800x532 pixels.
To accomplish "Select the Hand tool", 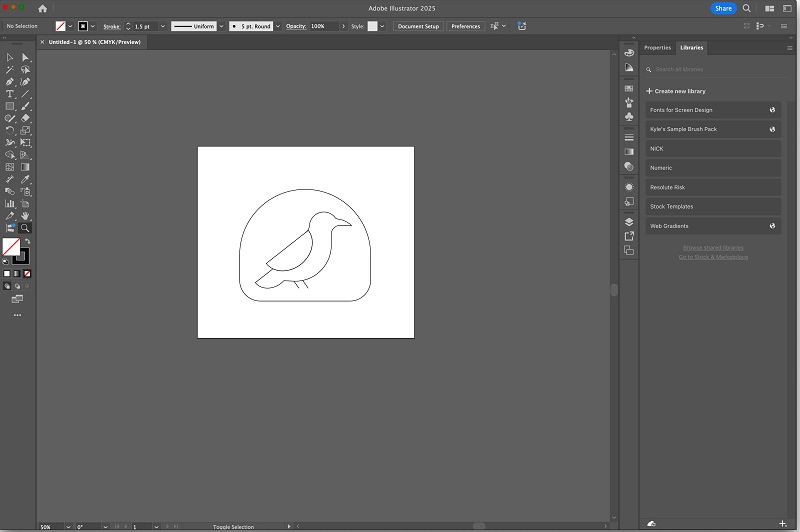I will 26,216.
